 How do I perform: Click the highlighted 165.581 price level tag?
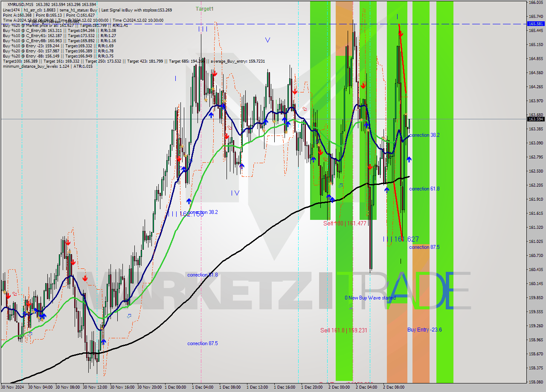pyautogui.click(x=536, y=24)
